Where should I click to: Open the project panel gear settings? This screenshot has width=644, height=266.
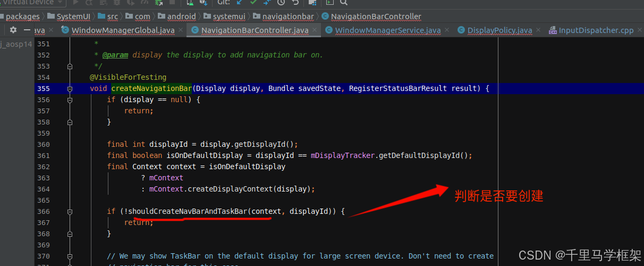pyautogui.click(x=13, y=30)
